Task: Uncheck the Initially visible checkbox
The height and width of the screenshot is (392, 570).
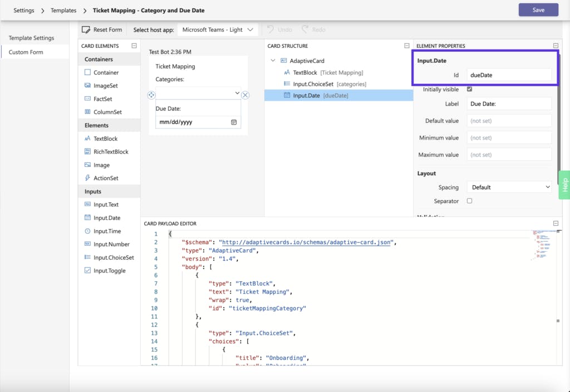Action: point(469,89)
